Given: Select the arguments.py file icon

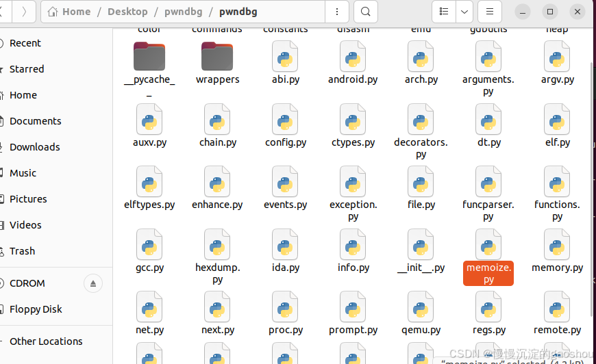Looking at the screenshot, I should point(488,57).
